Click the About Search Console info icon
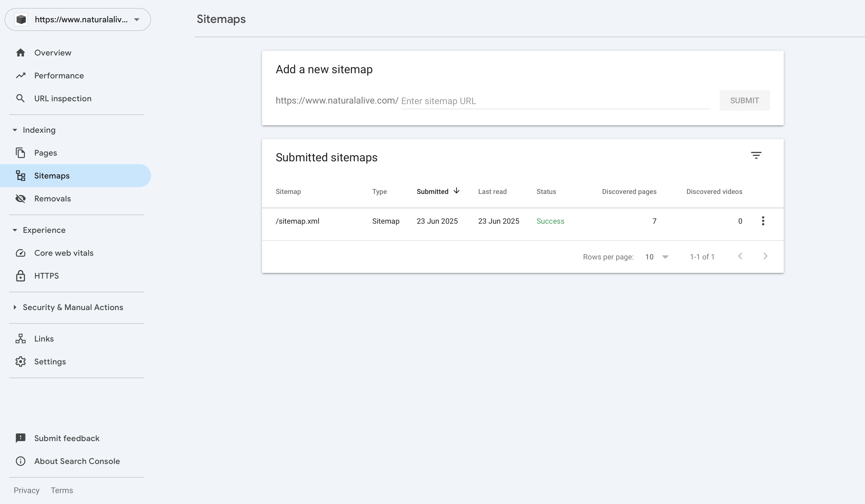The height and width of the screenshot is (504, 865). (21, 461)
